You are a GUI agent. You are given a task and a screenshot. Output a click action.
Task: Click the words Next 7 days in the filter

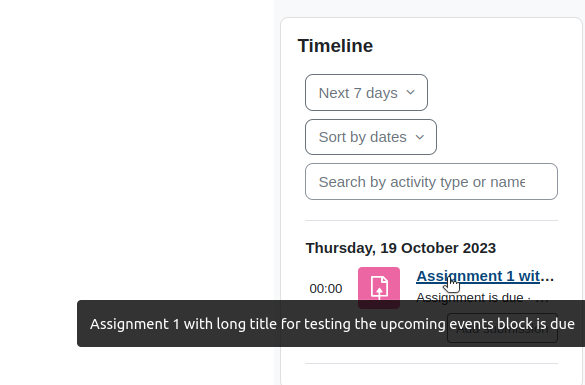click(358, 93)
